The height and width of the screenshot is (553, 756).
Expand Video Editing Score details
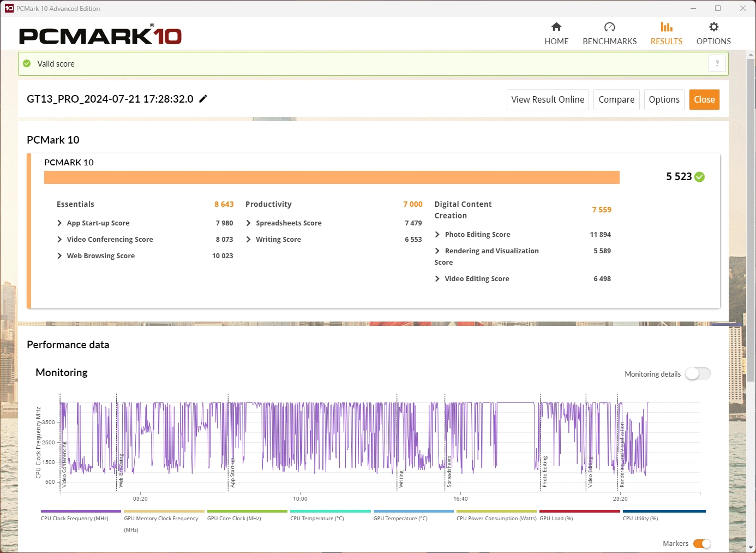click(x=437, y=278)
